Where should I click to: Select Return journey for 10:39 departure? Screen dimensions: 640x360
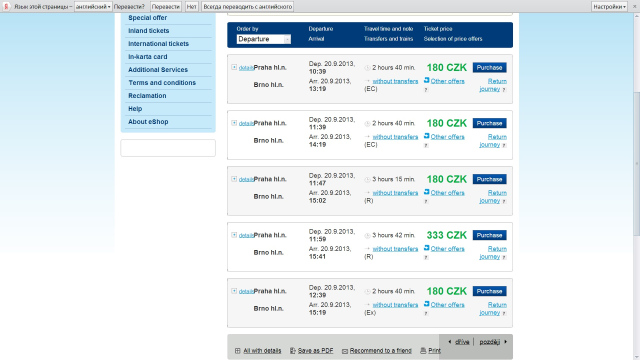(493, 85)
